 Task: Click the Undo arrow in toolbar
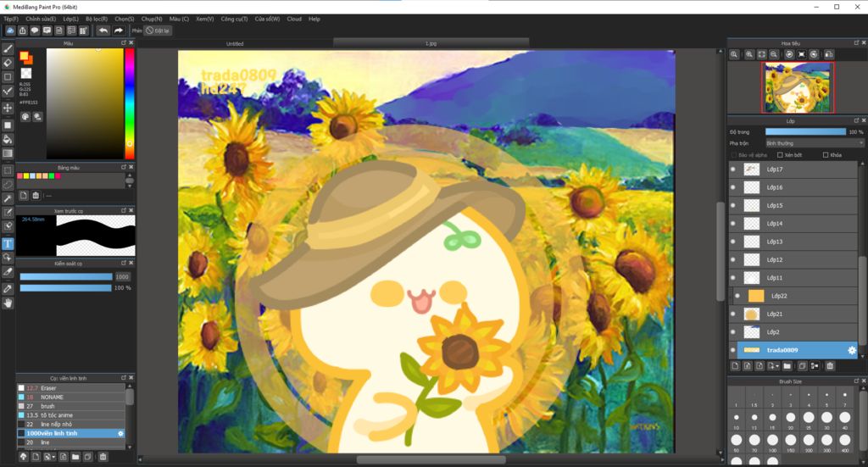[103, 31]
